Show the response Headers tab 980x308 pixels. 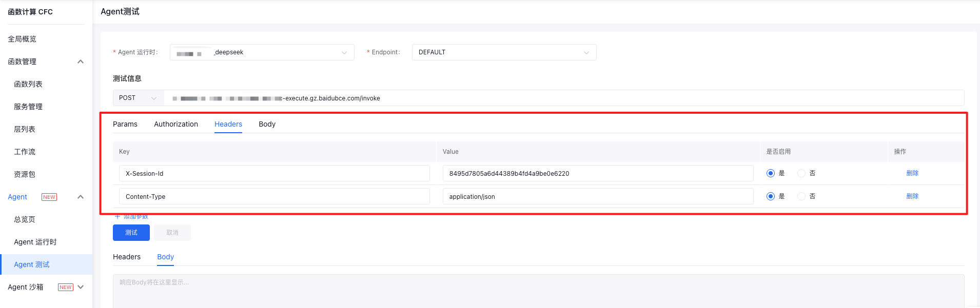[127, 257]
